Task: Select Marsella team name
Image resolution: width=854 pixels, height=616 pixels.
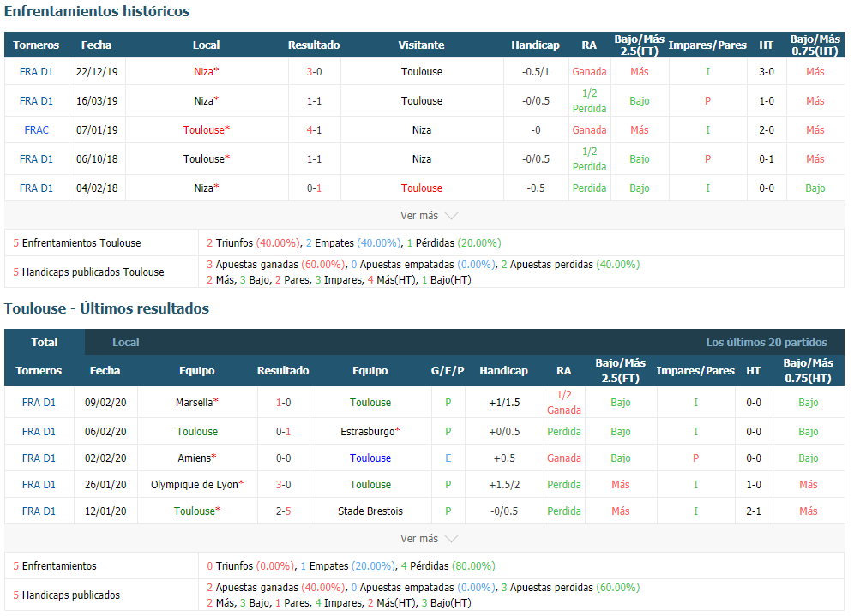Action: [x=195, y=402]
